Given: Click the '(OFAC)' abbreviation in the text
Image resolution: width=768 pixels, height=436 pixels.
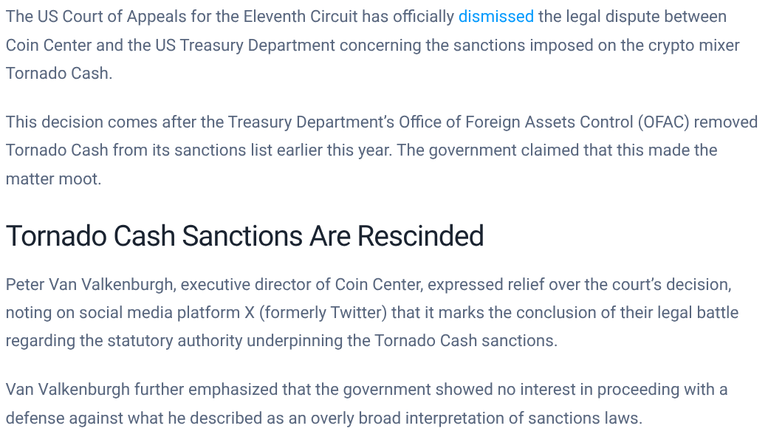Looking at the screenshot, I should point(663,122).
